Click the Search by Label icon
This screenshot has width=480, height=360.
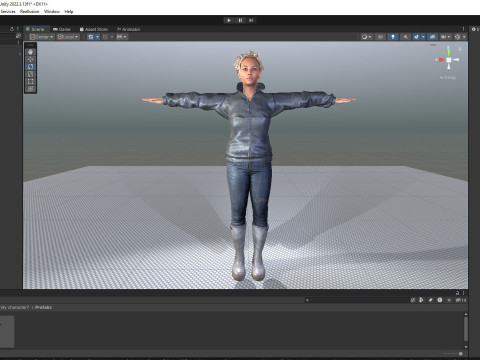pos(430,300)
